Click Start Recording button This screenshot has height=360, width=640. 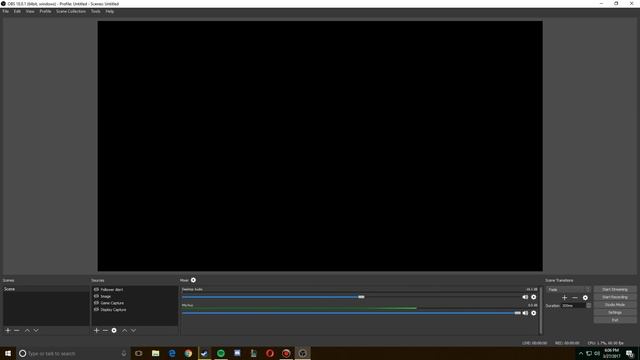tap(615, 297)
